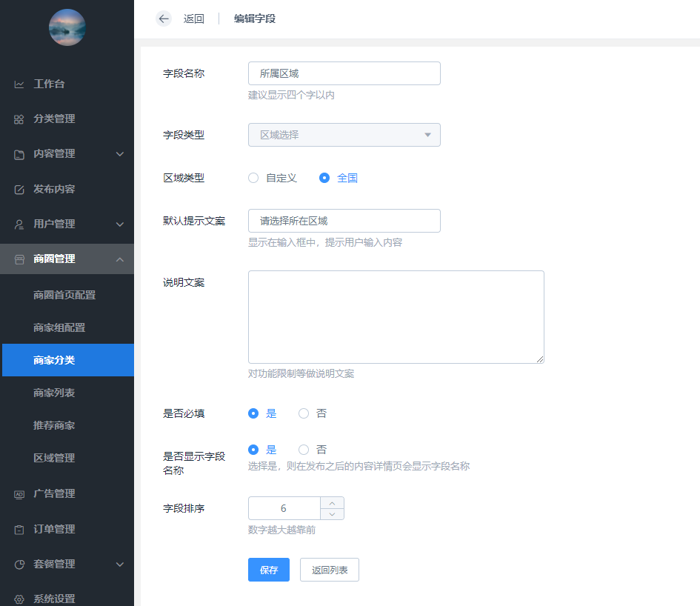700x606 pixels.
Task: Select 否 for 是否显示字段名称
Action: pos(303,449)
